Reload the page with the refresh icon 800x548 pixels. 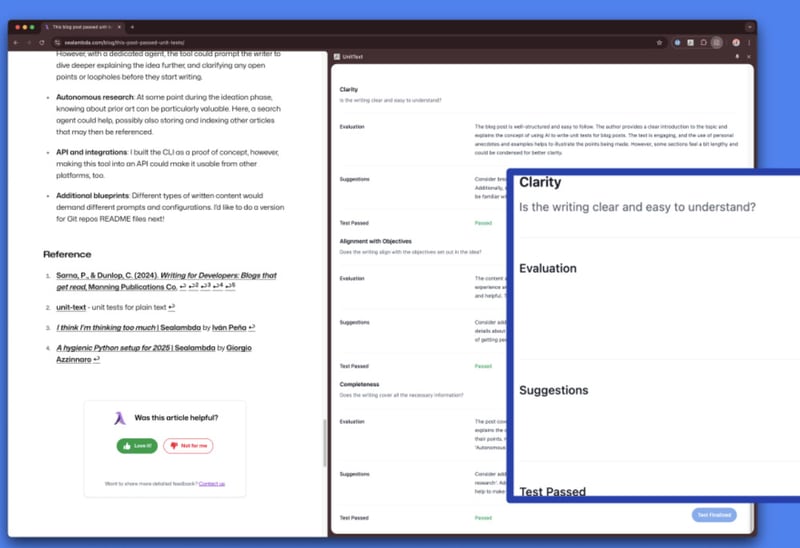pos(41,43)
